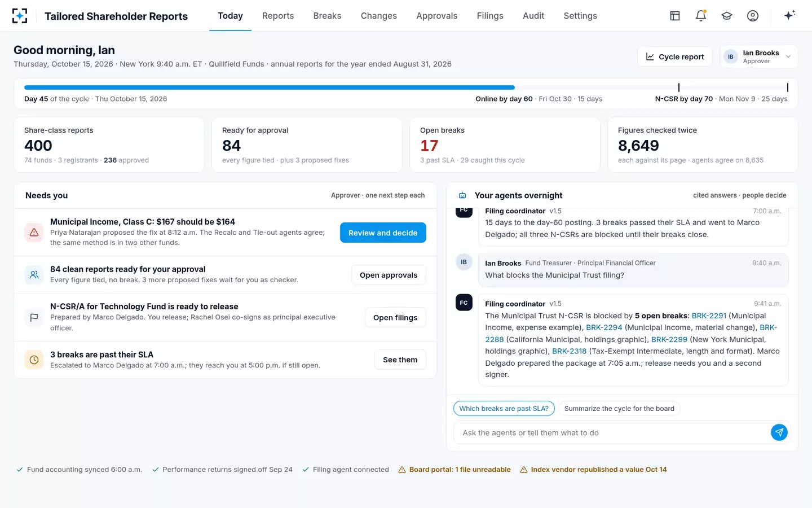Click checkmark icon beside Fund accounting synced
Viewport: 812px width, 508px height.
point(20,470)
